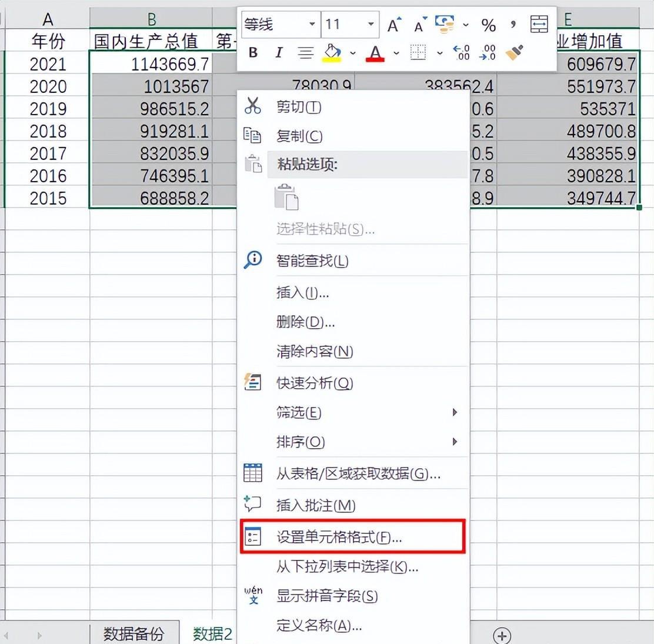Select 删除(D)... menu item

(353, 322)
